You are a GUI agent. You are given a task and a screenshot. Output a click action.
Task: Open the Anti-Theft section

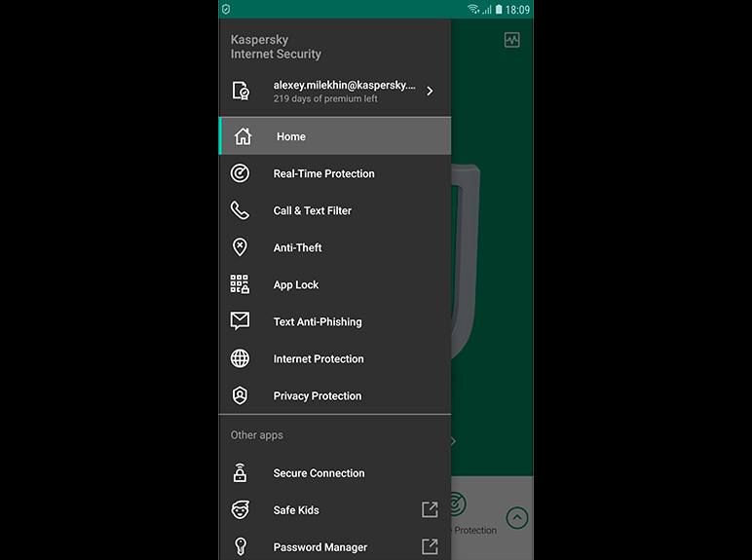[x=335, y=247]
